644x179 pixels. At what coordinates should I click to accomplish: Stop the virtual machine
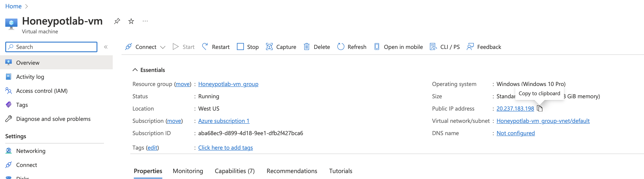pos(247,47)
